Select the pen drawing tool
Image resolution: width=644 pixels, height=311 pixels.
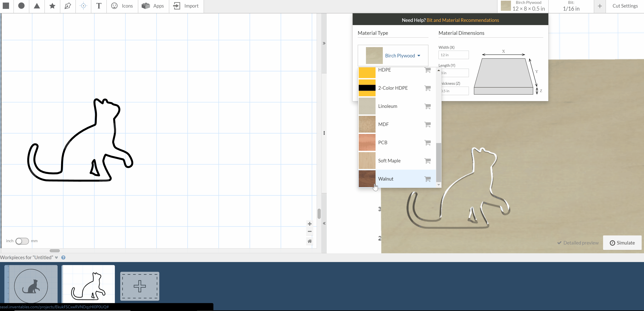pyautogui.click(x=68, y=6)
